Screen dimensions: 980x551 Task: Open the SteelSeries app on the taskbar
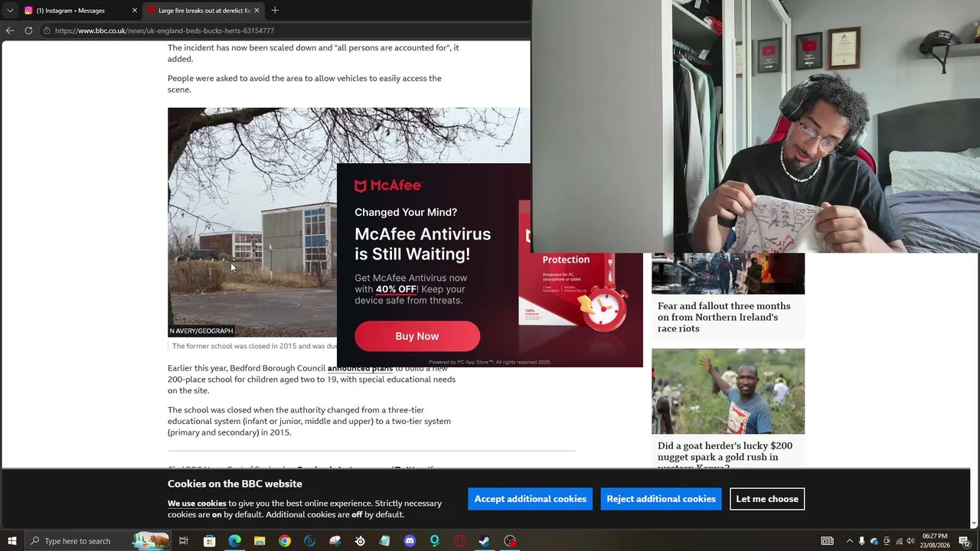click(360, 541)
